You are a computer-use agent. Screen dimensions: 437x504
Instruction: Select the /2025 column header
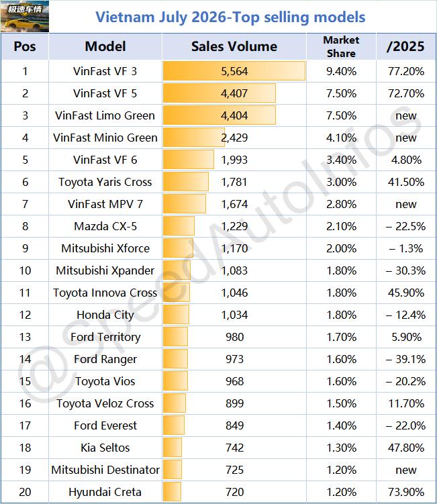406,46
